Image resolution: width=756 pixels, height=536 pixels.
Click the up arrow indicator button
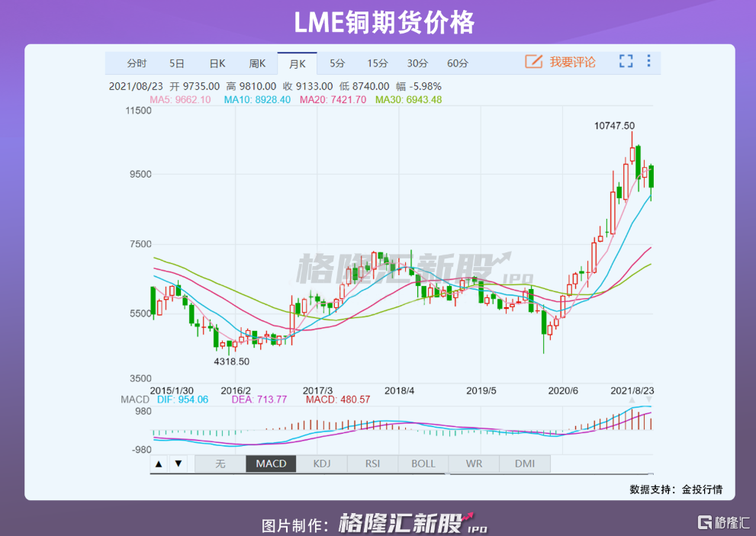(159, 464)
